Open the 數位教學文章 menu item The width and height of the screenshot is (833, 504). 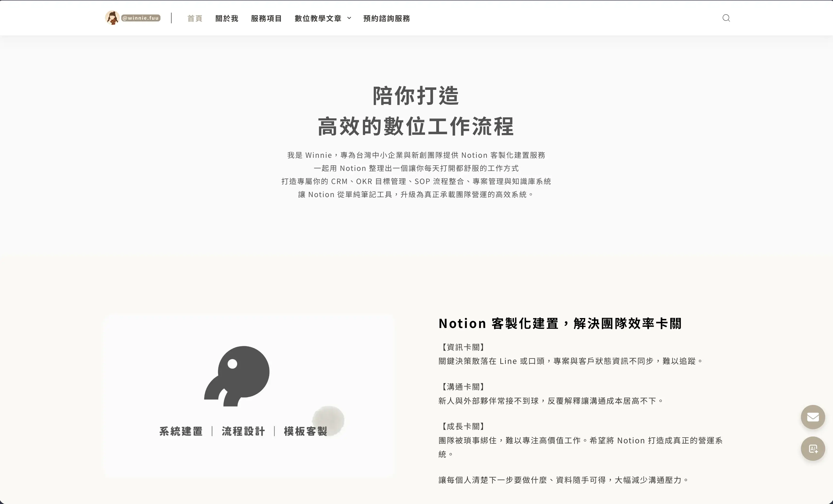(x=318, y=18)
